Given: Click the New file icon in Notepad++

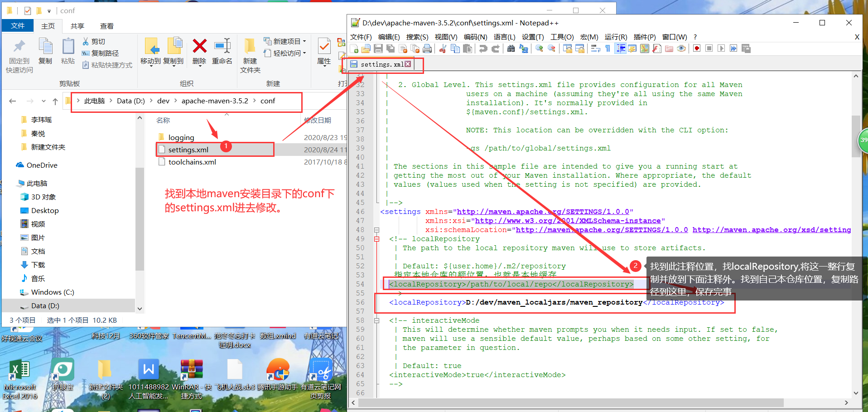Looking at the screenshot, I should (355, 48).
